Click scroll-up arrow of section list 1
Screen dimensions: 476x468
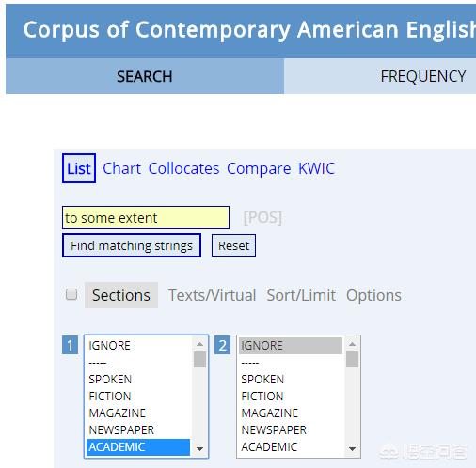click(x=199, y=344)
